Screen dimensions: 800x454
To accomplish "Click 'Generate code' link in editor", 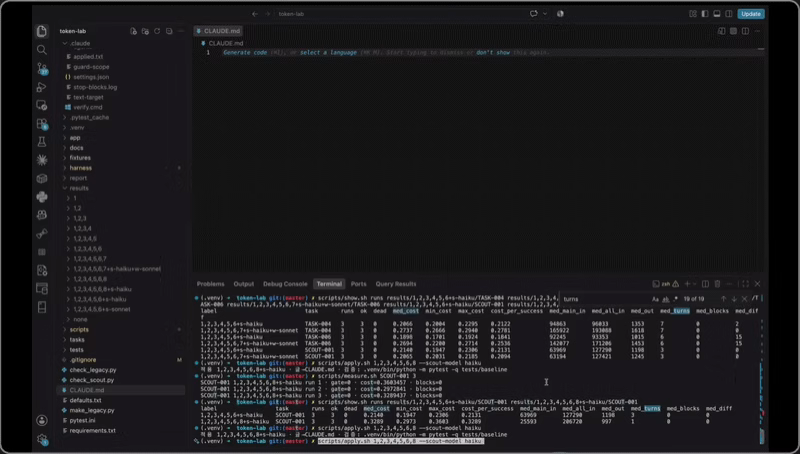I will click(245, 53).
